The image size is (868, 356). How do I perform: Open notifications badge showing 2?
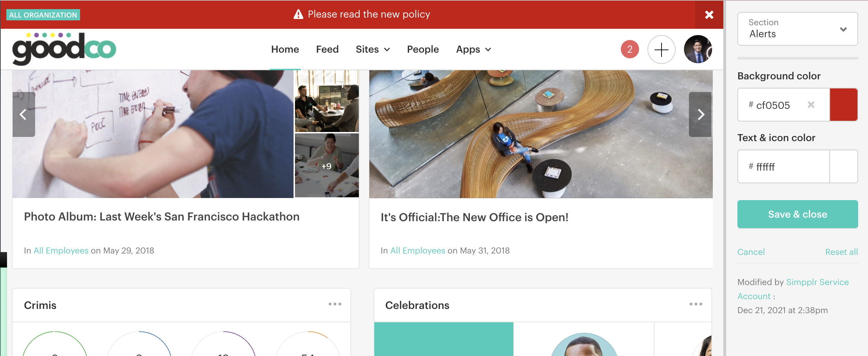pos(630,49)
